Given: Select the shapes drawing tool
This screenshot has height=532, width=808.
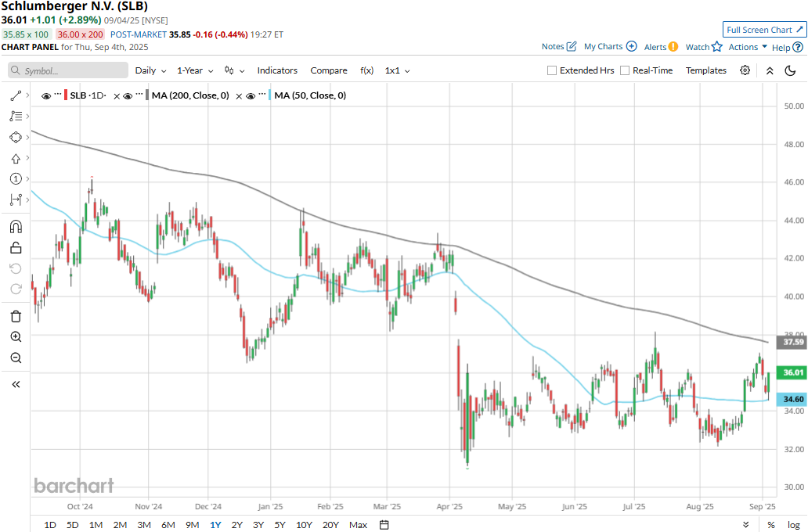Looking at the screenshot, I should click(16, 138).
